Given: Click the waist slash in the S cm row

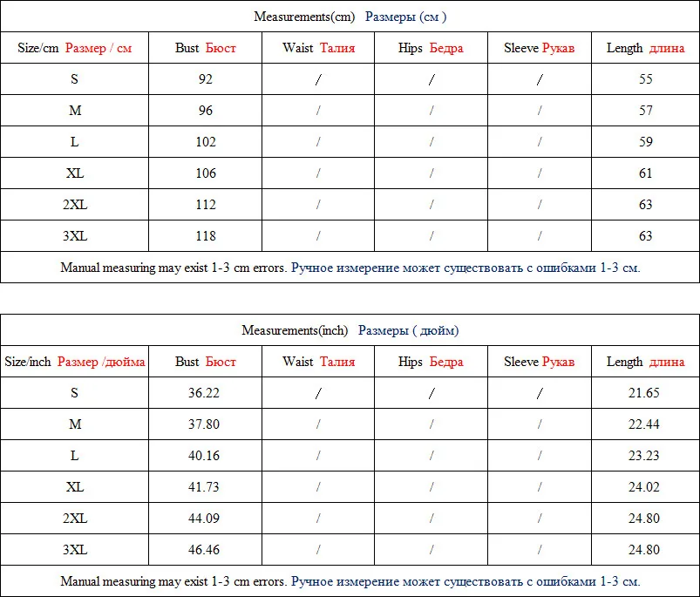Looking at the screenshot, I should click(x=318, y=79).
